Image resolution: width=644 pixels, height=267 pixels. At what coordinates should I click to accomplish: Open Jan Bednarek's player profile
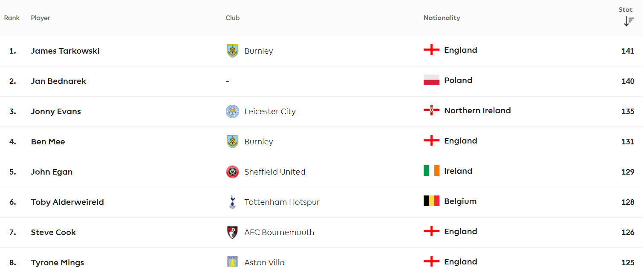[58, 81]
